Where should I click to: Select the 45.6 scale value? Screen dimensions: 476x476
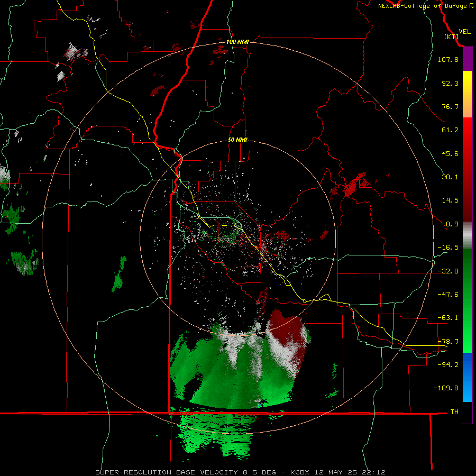(450, 153)
